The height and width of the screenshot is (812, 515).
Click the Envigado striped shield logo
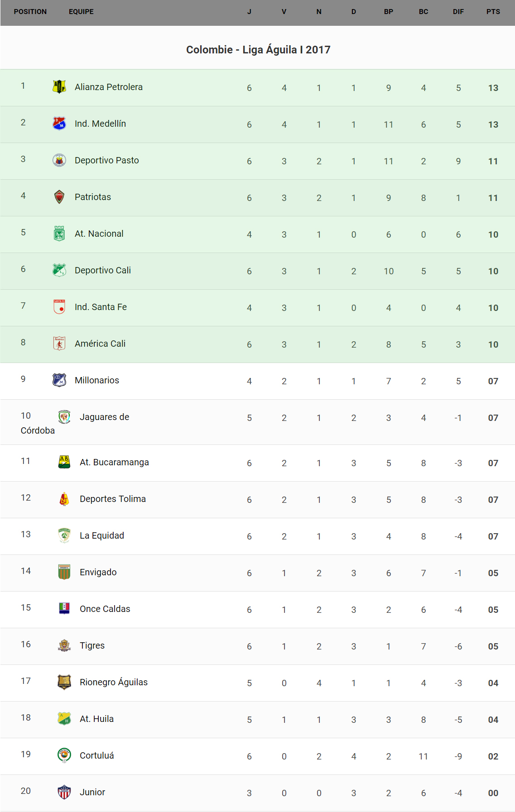pyautogui.click(x=64, y=572)
